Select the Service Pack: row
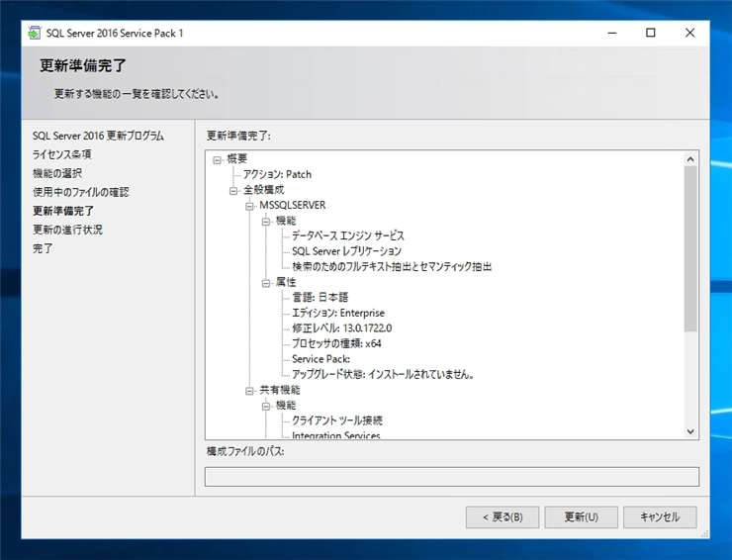732x560 pixels. point(321,359)
